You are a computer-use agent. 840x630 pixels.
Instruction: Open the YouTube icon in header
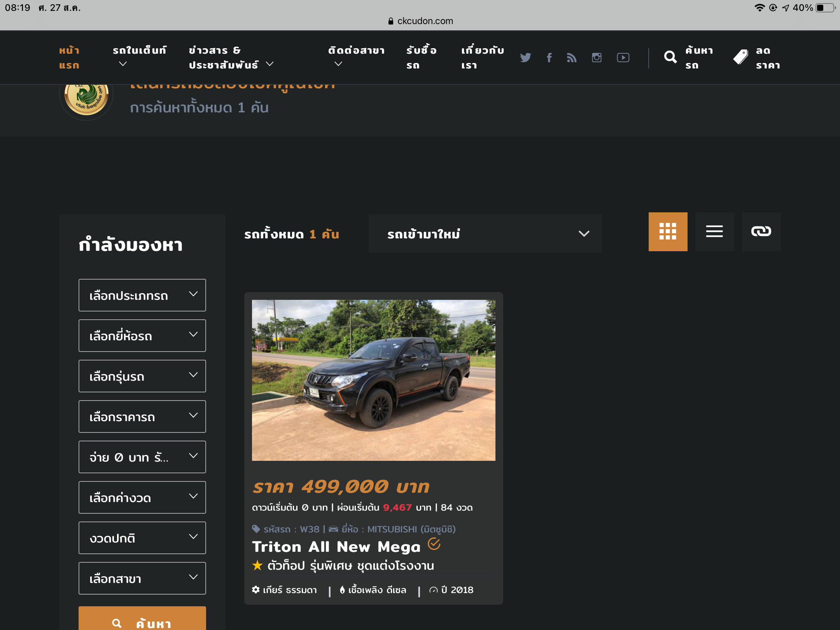pos(623,58)
